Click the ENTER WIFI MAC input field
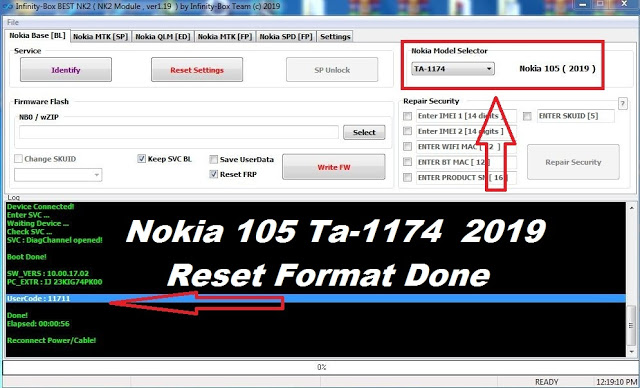Screen dimensions: 640x388 point(466,147)
